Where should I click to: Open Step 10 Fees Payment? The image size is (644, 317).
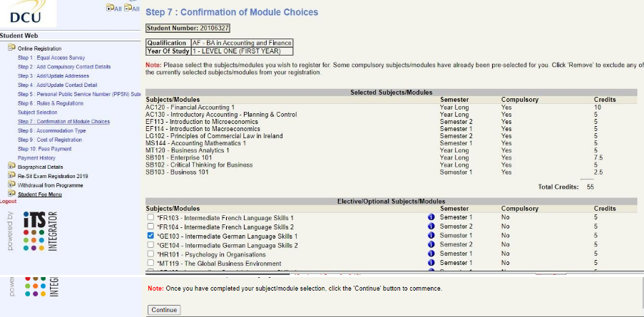click(44, 149)
